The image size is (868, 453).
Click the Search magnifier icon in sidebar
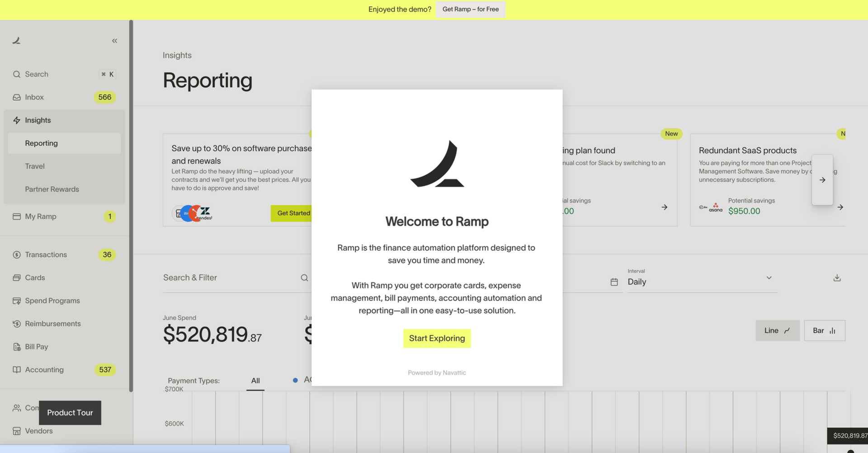(x=17, y=74)
